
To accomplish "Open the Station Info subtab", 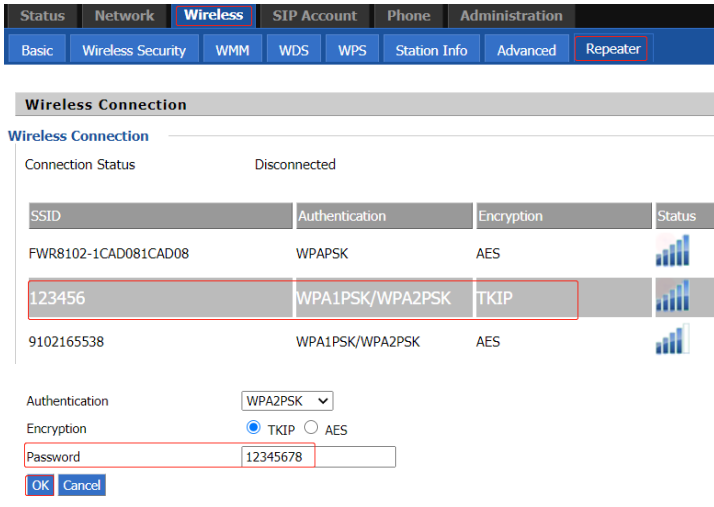I will point(431,50).
